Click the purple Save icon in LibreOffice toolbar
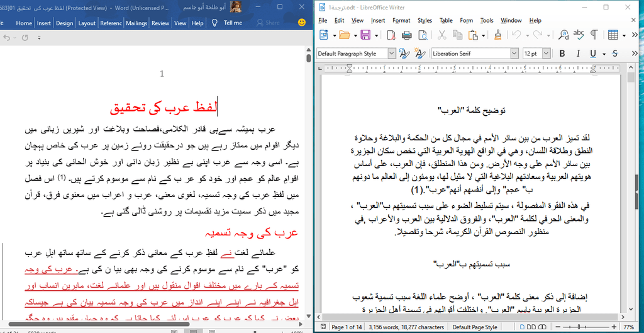Image resolution: width=644 pixels, height=333 pixels. (365, 35)
